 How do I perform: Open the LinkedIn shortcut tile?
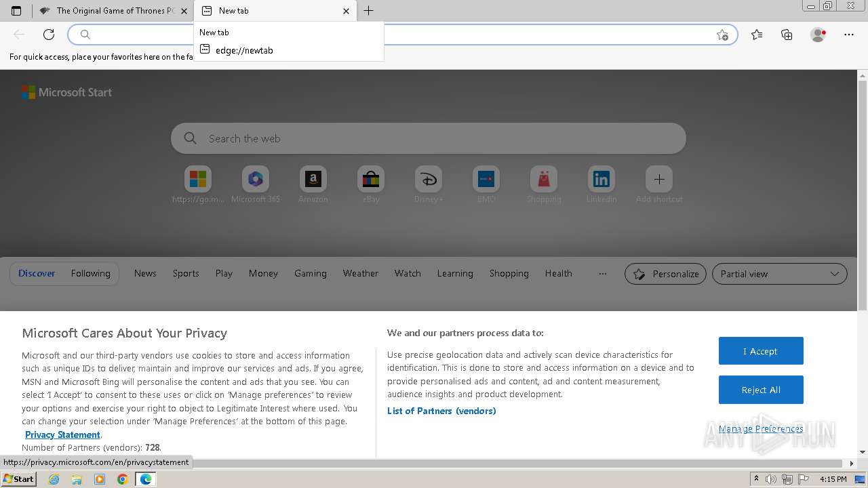tap(601, 179)
